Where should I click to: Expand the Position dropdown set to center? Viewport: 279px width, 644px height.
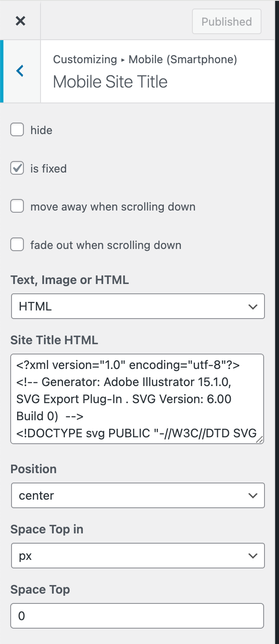pyautogui.click(x=138, y=495)
